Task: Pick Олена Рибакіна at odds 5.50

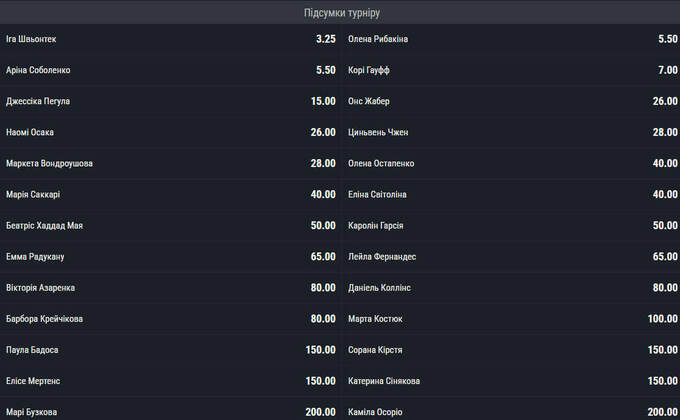Action: (x=512, y=39)
